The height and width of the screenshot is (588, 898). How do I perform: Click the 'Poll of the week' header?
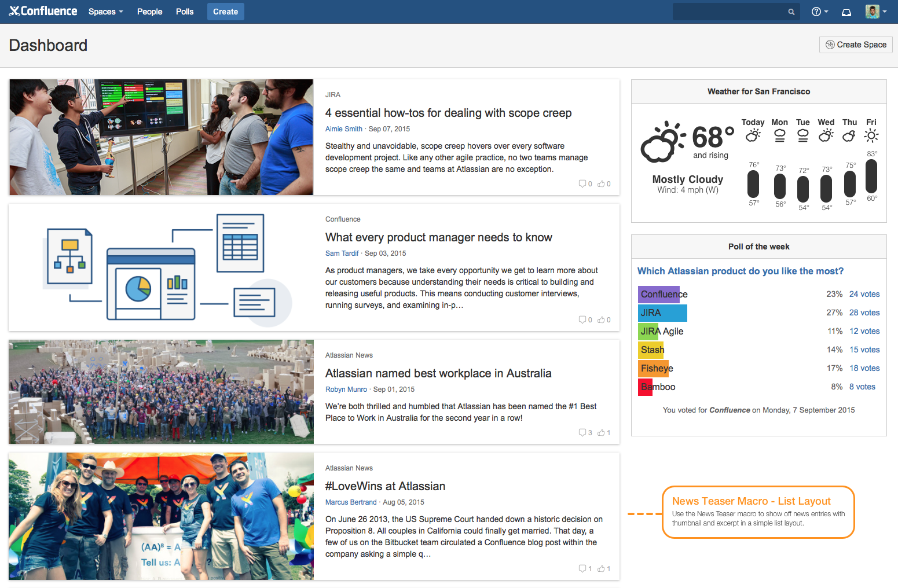758,247
